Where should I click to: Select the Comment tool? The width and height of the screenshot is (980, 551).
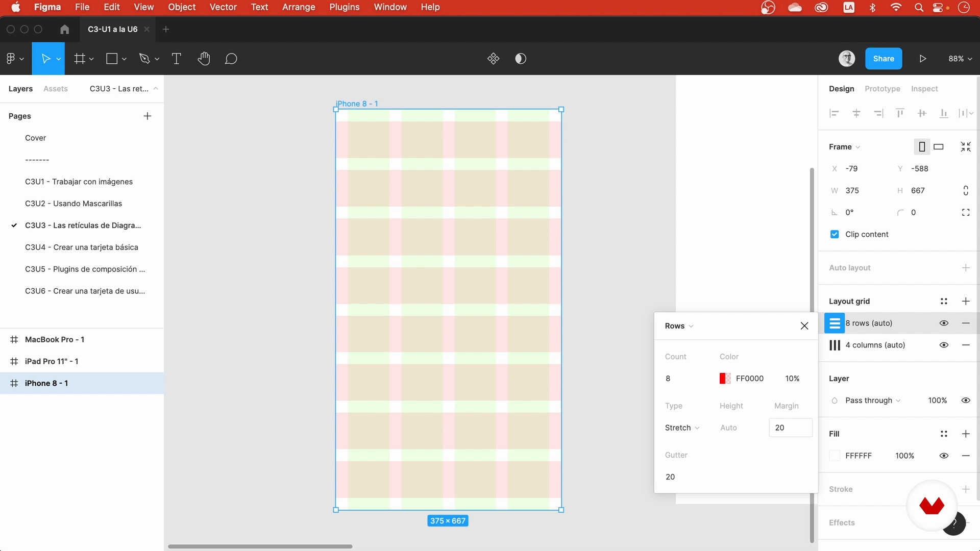(231, 59)
